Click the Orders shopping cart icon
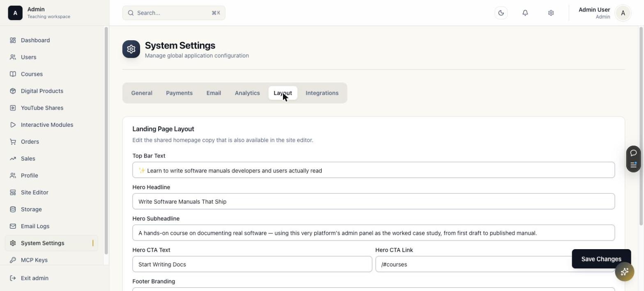This screenshot has width=644, height=291. pos(13,142)
